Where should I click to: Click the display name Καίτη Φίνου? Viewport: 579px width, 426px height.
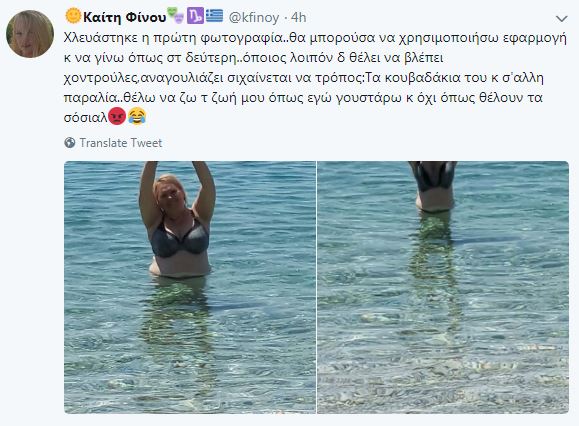(x=125, y=17)
